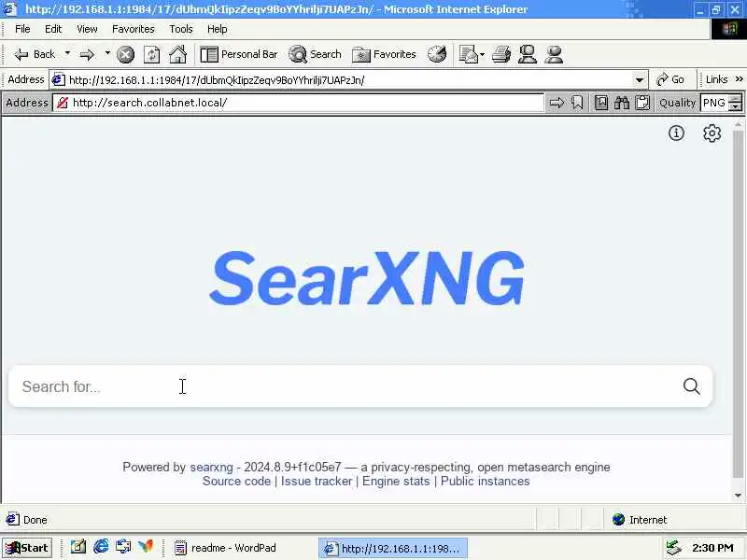The height and width of the screenshot is (560, 747).
Task: Click the inner toolbar clipboard icon
Action: pyautogui.click(x=642, y=103)
